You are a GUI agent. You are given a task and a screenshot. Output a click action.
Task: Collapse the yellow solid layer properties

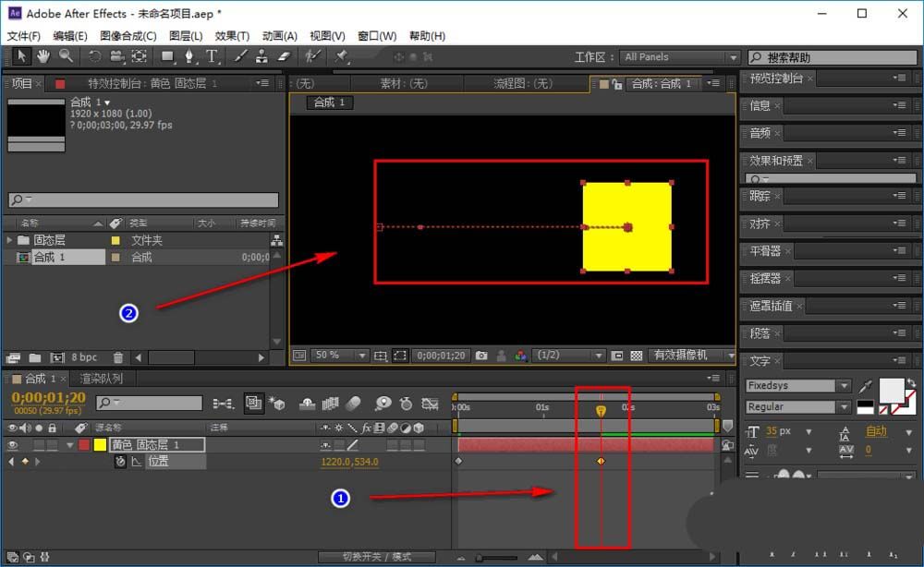tap(69, 445)
